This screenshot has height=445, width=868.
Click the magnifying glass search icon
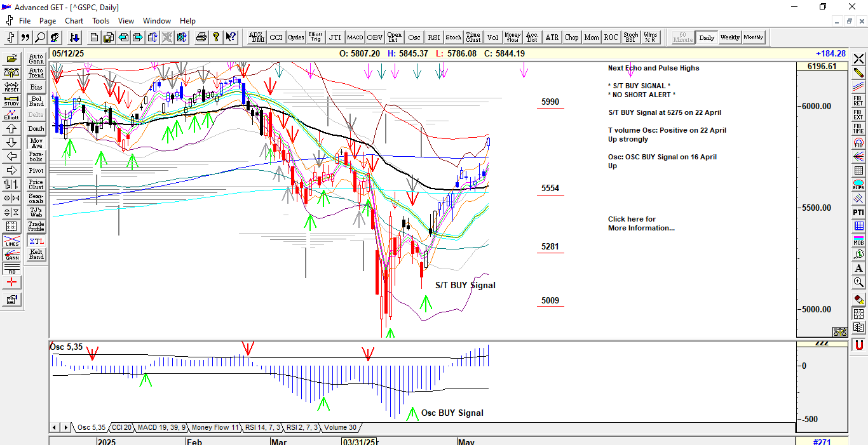[x=40, y=37]
